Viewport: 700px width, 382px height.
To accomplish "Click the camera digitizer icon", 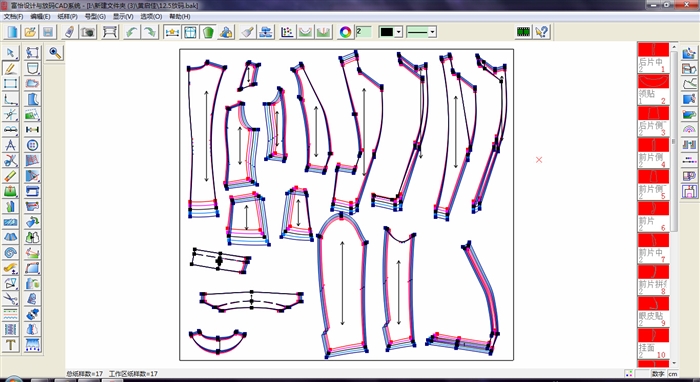I will [x=88, y=32].
